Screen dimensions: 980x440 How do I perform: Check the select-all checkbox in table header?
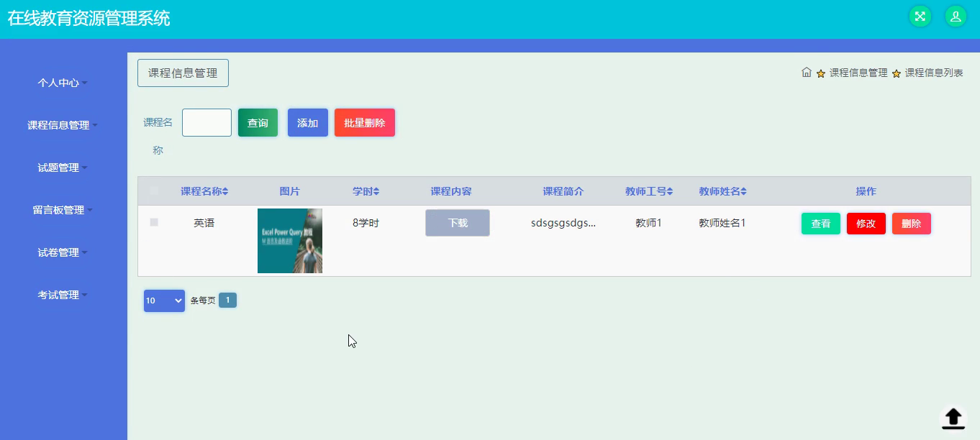click(154, 191)
